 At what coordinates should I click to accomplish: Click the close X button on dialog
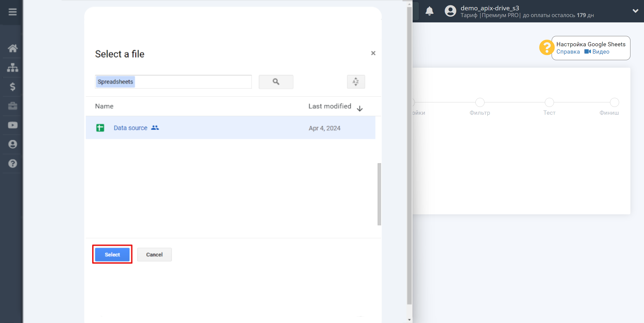[373, 53]
